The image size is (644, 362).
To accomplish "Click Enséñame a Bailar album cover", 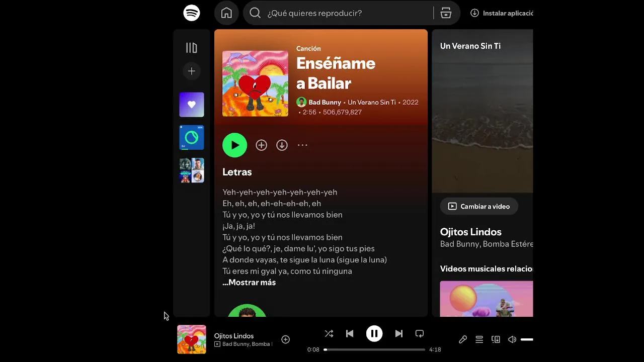I will 255,83.
